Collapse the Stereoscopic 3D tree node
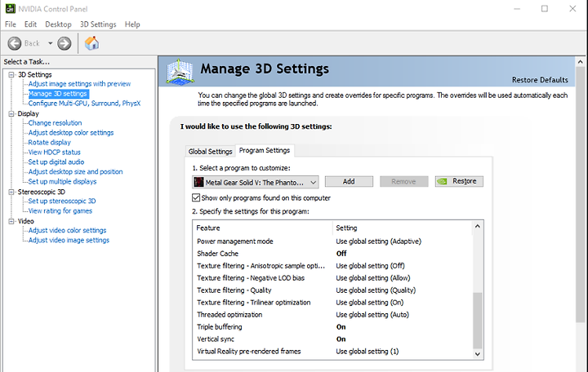The image size is (588, 372). [x=11, y=192]
